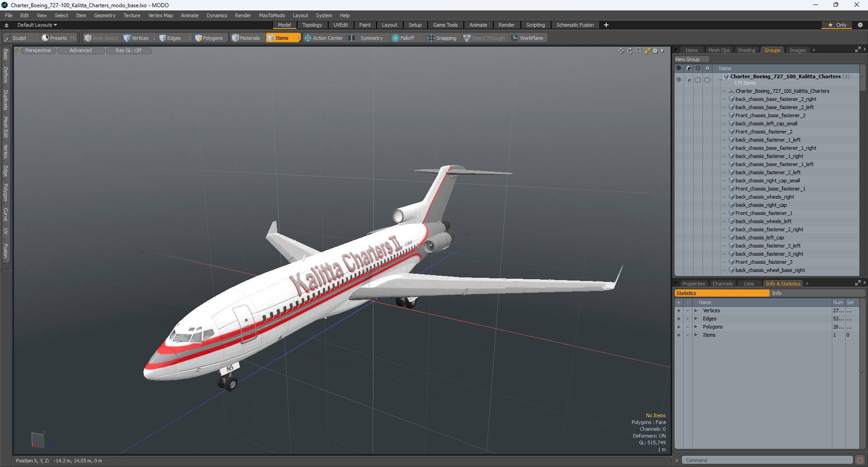
Task: Click the New Group button
Action: pyautogui.click(x=692, y=59)
